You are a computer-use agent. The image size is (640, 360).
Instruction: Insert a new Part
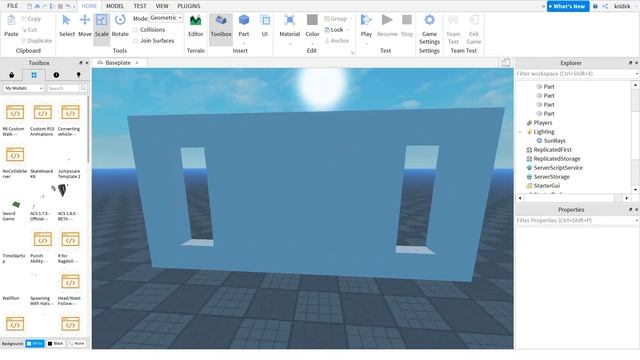pos(244,25)
